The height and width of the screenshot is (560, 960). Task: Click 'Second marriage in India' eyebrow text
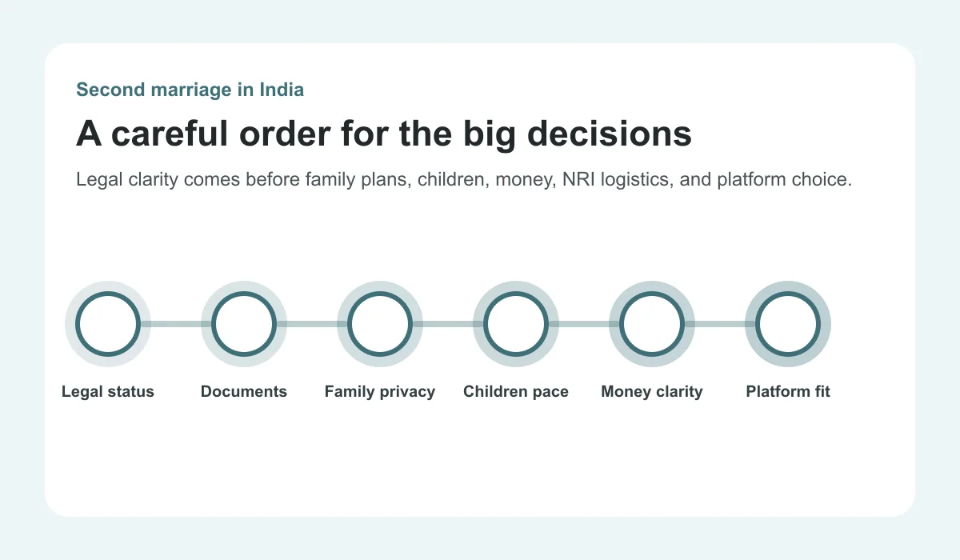(190, 90)
